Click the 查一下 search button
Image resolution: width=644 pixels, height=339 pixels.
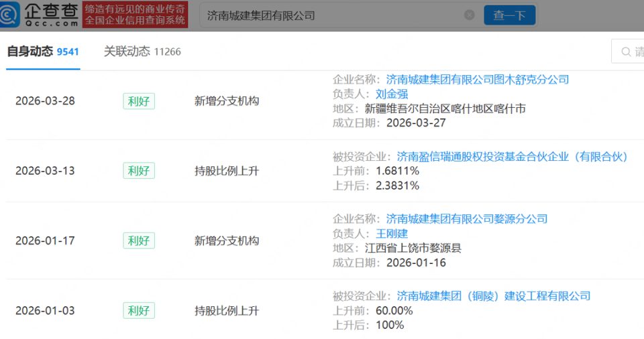point(509,15)
